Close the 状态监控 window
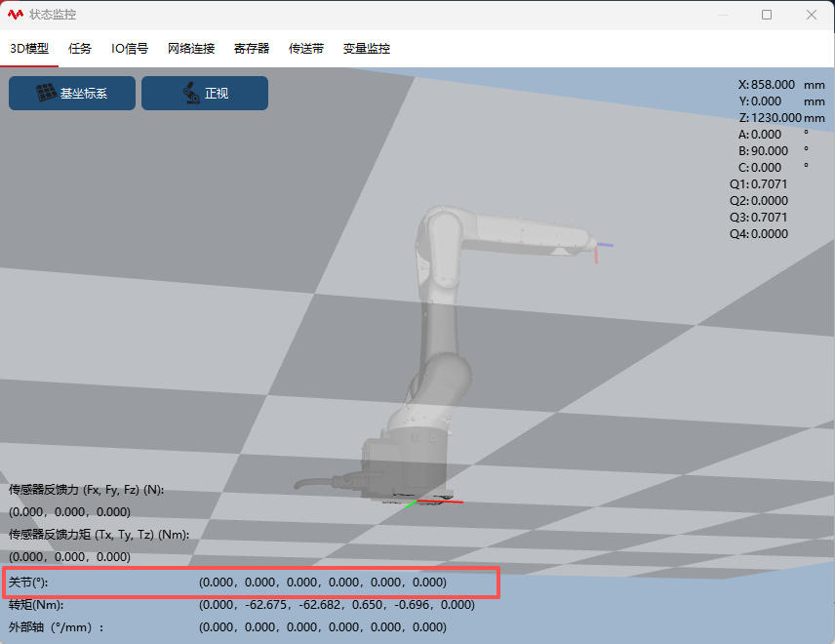Image resolution: width=835 pixels, height=644 pixels. [812, 15]
